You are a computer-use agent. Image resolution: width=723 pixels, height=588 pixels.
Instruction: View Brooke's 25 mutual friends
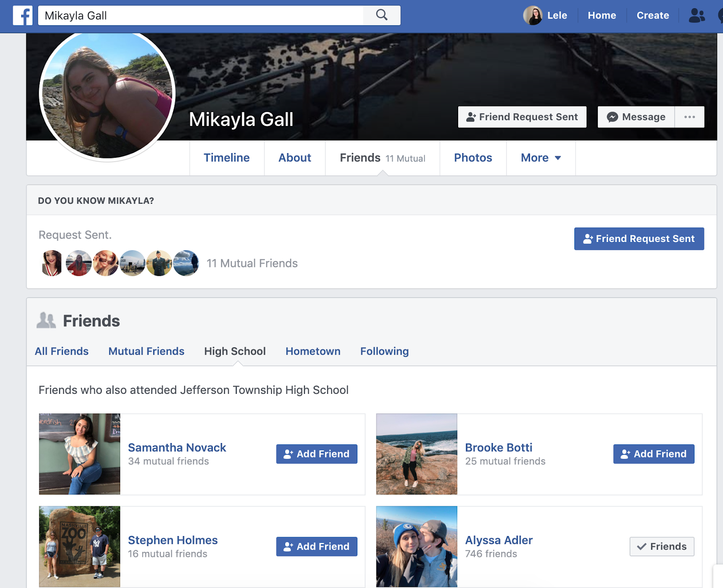coord(505,461)
